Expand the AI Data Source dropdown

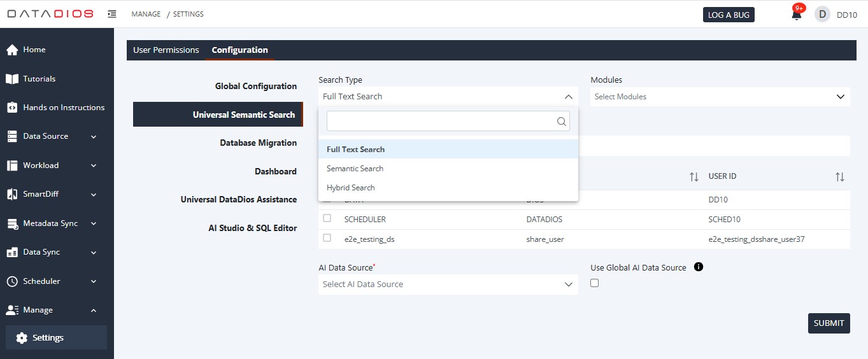pyautogui.click(x=448, y=285)
